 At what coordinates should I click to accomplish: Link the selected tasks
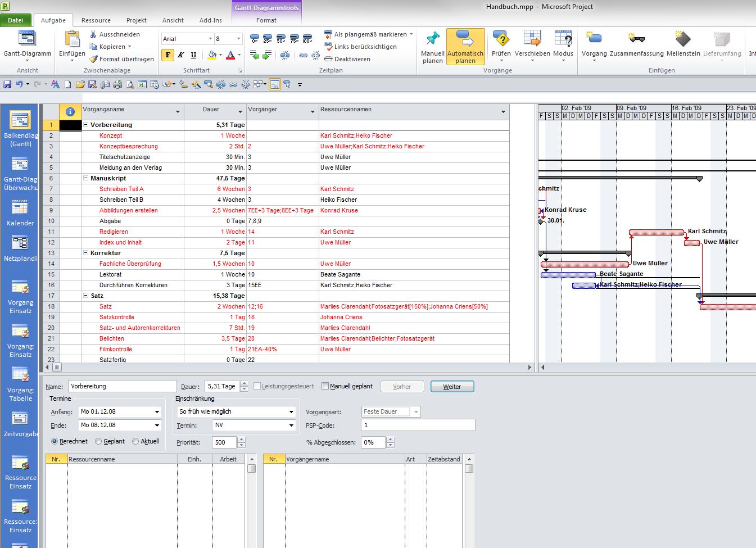click(x=303, y=55)
